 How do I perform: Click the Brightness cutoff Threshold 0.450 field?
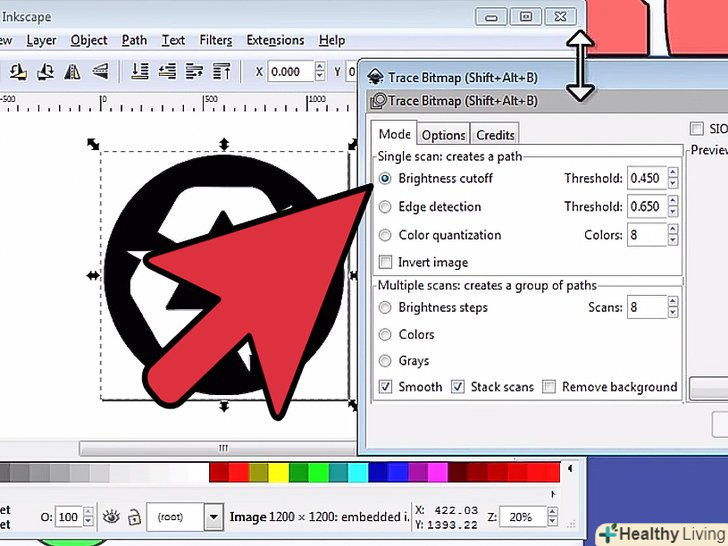[x=647, y=178]
